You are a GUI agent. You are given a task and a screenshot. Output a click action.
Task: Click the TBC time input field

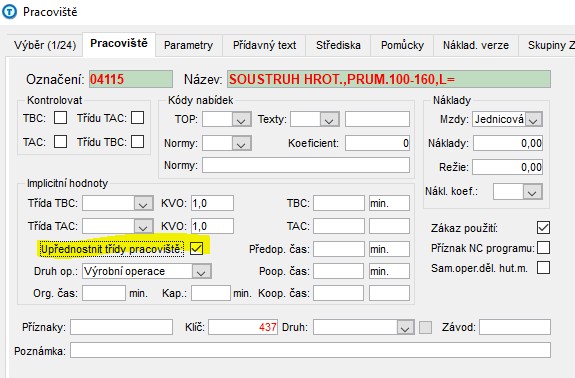339,203
